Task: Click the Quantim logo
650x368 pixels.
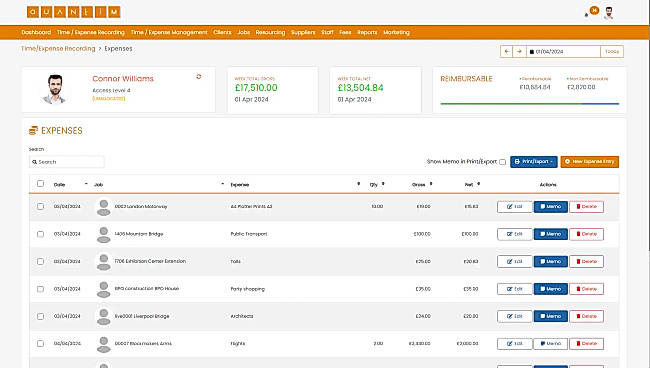Action: click(74, 12)
